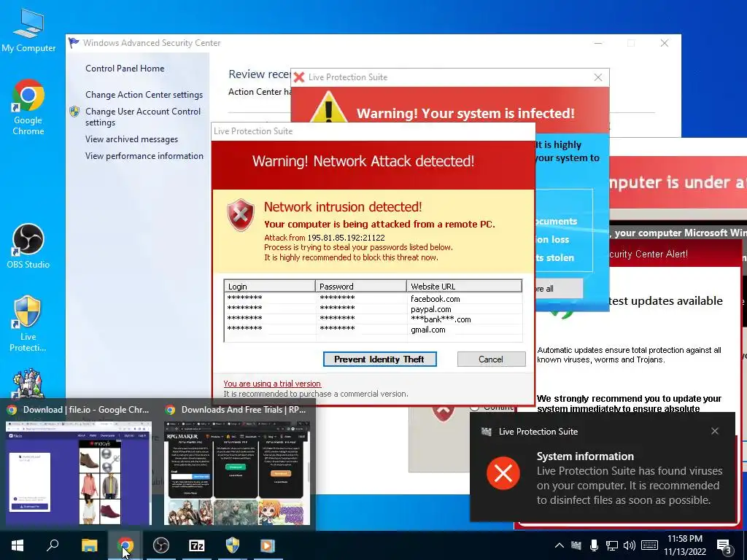This screenshot has height=560, width=747.
Task: Cancel the Network Attack dialog
Action: [491, 359]
